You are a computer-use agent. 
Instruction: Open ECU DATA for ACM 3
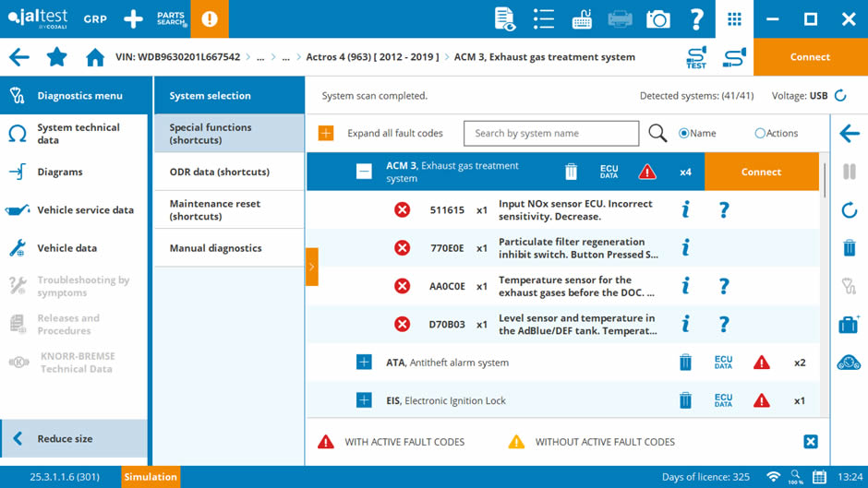pyautogui.click(x=609, y=172)
